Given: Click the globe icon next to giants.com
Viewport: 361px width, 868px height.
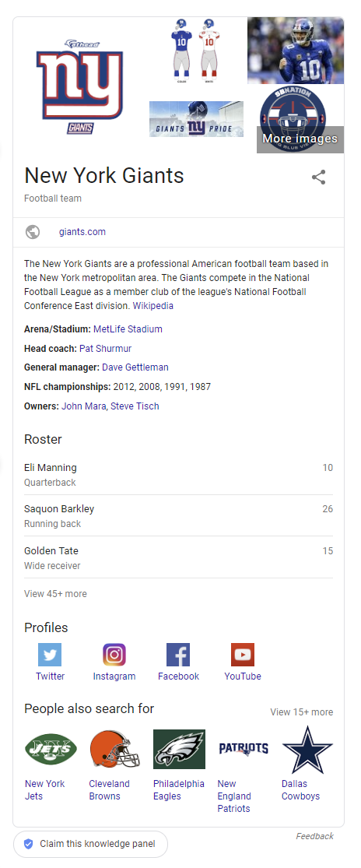Looking at the screenshot, I should click(33, 232).
